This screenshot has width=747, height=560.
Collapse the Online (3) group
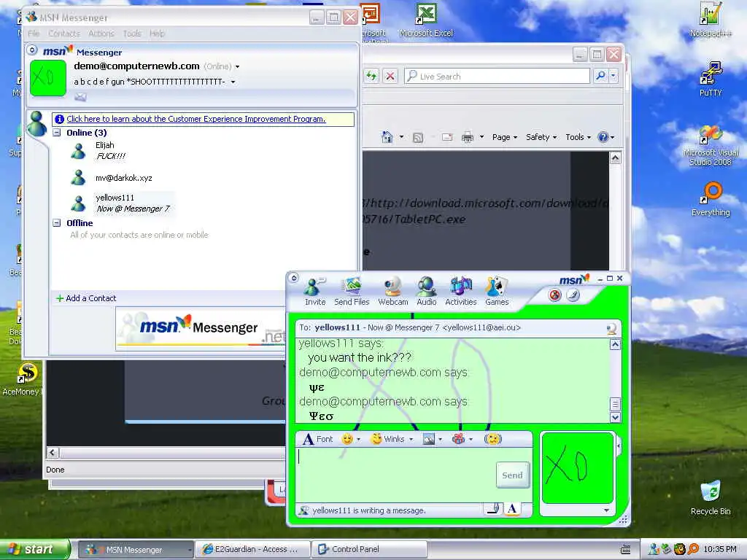point(57,133)
